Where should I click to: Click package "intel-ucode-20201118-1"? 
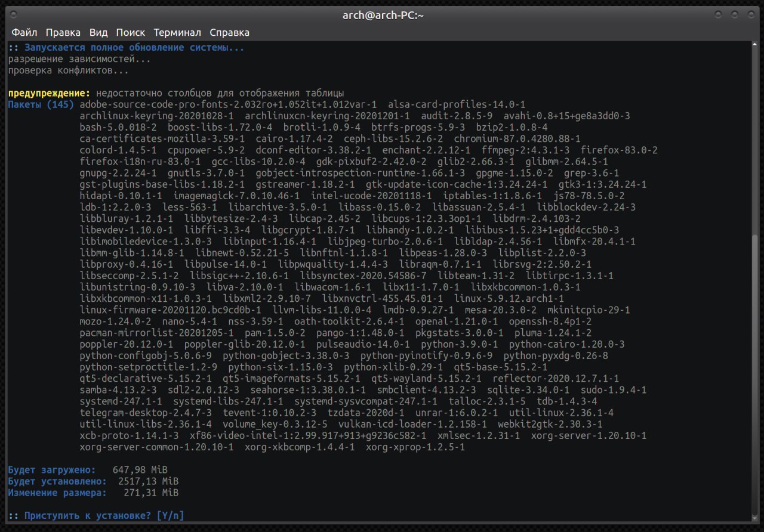click(x=371, y=196)
